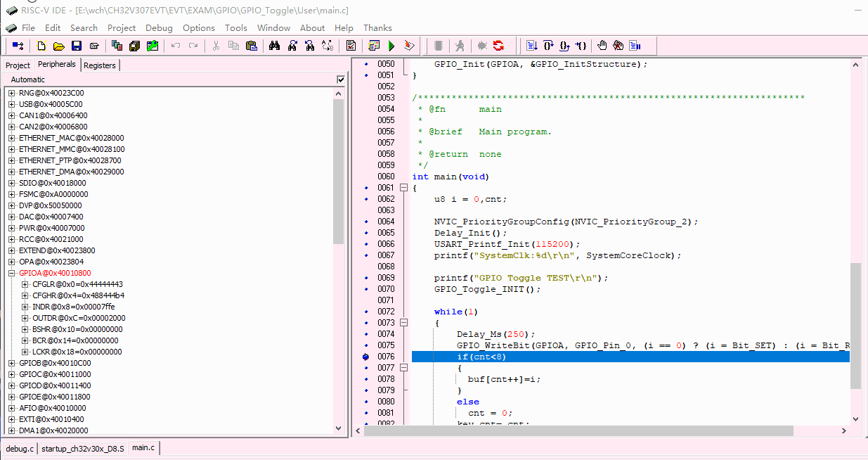Viewport: 868px width, 460px height.
Task: Expand the CFGLR@0x0 register node
Action: click(x=25, y=284)
